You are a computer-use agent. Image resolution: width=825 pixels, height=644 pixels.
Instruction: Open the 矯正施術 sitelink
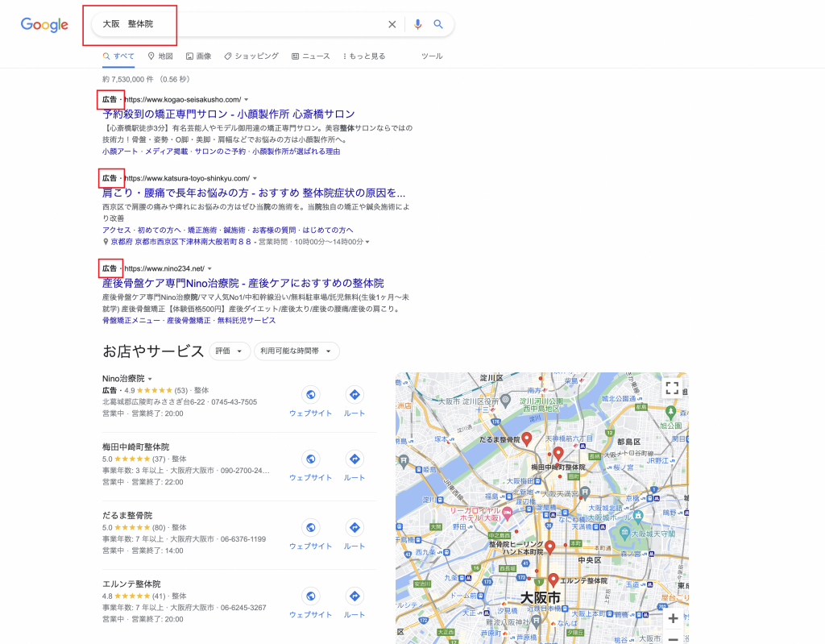click(202, 230)
